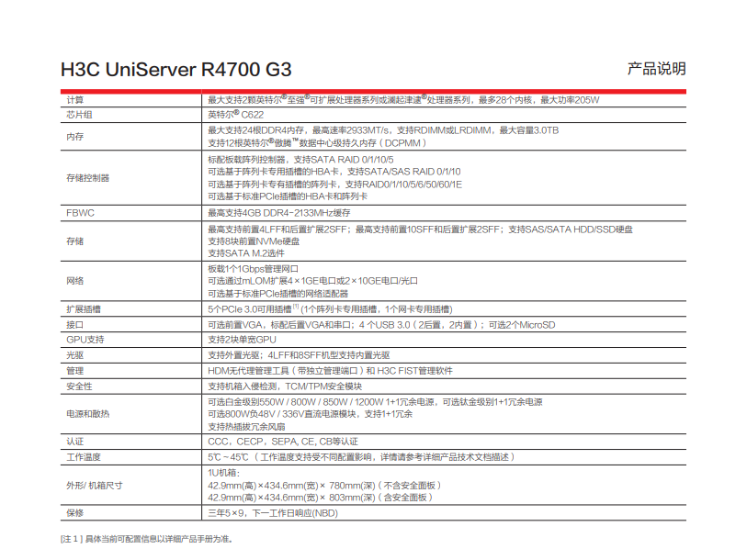The height and width of the screenshot is (560, 747).
Task: Select the 芯片组 row label
Action: pyautogui.click(x=79, y=115)
